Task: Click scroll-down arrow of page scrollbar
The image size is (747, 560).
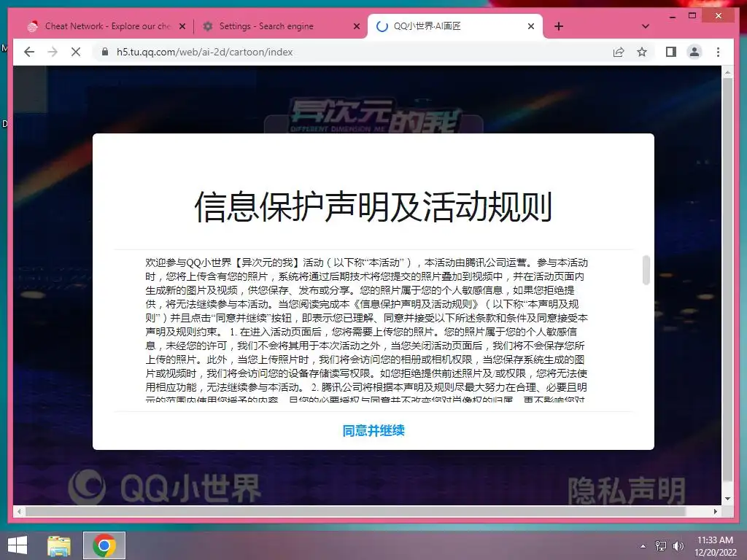Action: (x=727, y=499)
